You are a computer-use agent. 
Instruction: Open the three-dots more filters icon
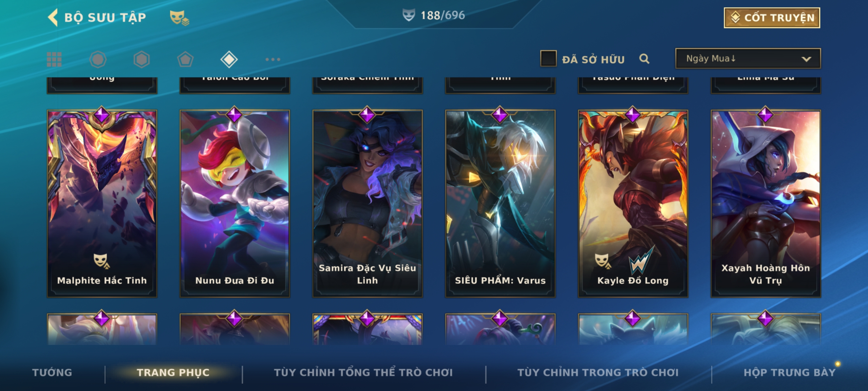(273, 59)
